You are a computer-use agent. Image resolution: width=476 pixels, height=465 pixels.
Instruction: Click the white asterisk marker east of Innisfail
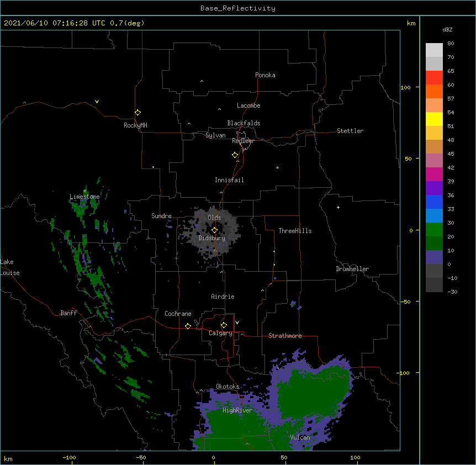pos(277,167)
